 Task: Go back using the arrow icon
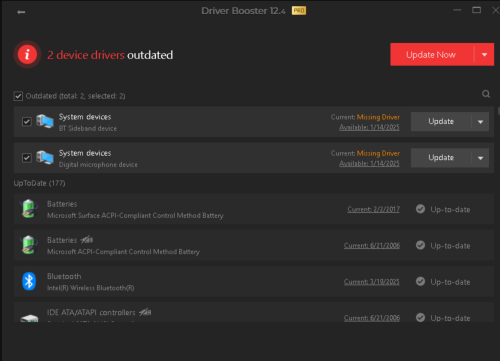click(x=21, y=12)
